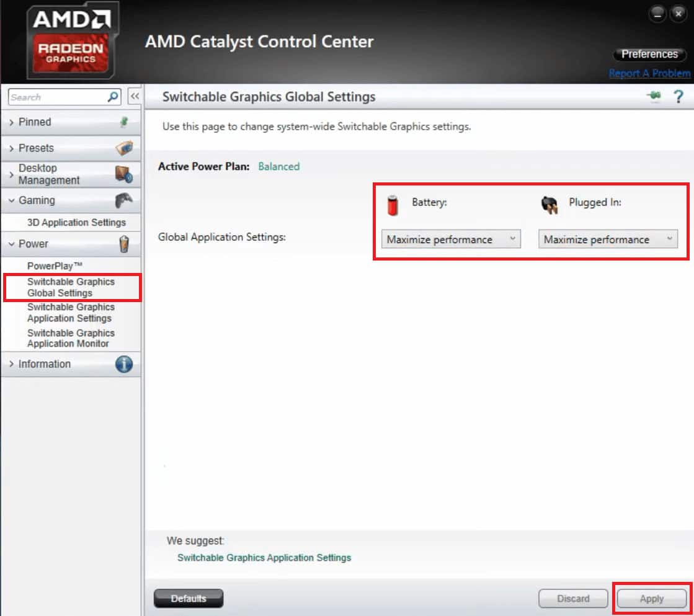This screenshot has width=694, height=616.
Task: Open Switchable Graphics Application Monitor
Action: point(71,338)
